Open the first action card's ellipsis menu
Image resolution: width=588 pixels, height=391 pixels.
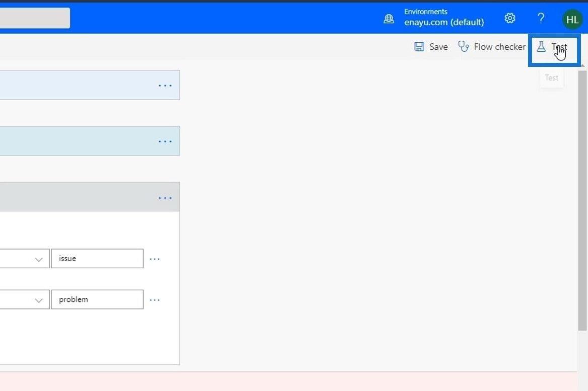click(165, 86)
